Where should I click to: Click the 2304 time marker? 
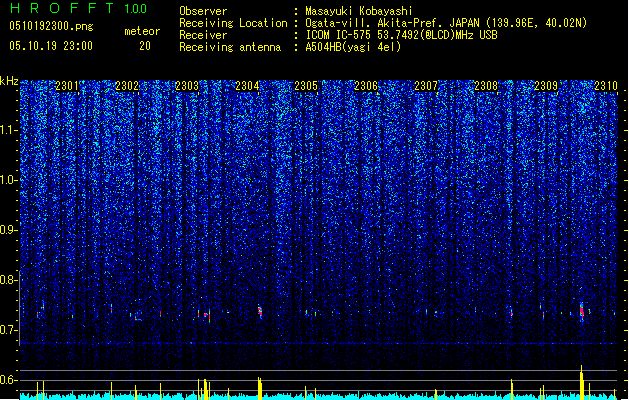(247, 86)
